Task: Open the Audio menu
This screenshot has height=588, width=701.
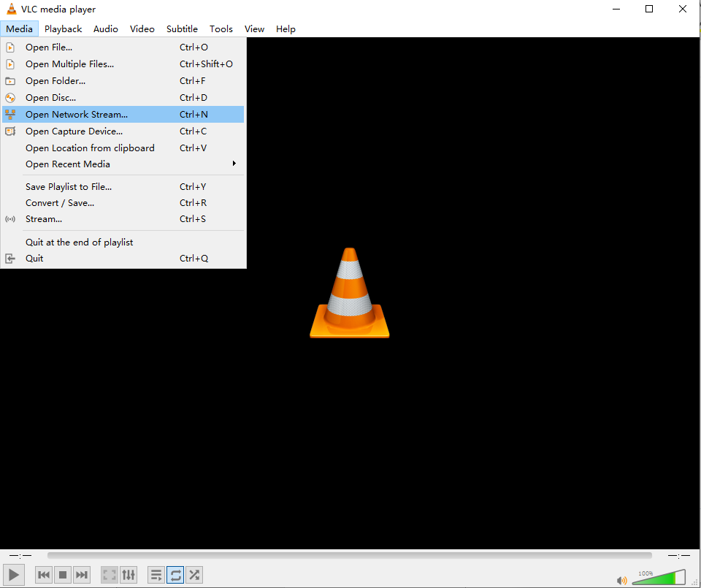Action: point(105,29)
